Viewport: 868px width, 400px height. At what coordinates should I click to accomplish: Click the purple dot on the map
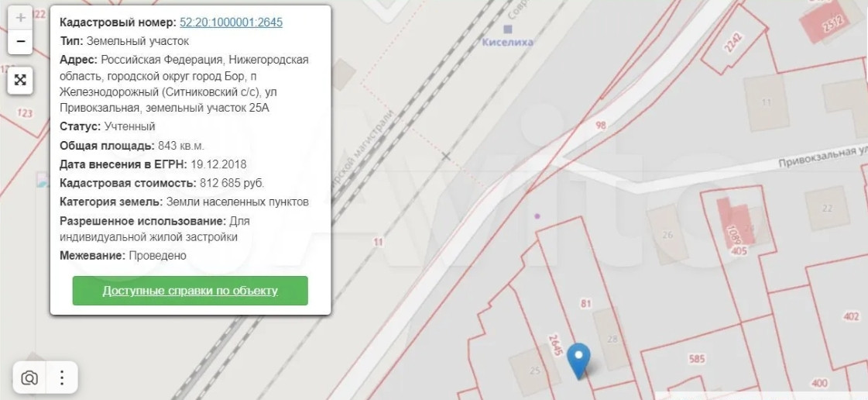[x=538, y=216]
